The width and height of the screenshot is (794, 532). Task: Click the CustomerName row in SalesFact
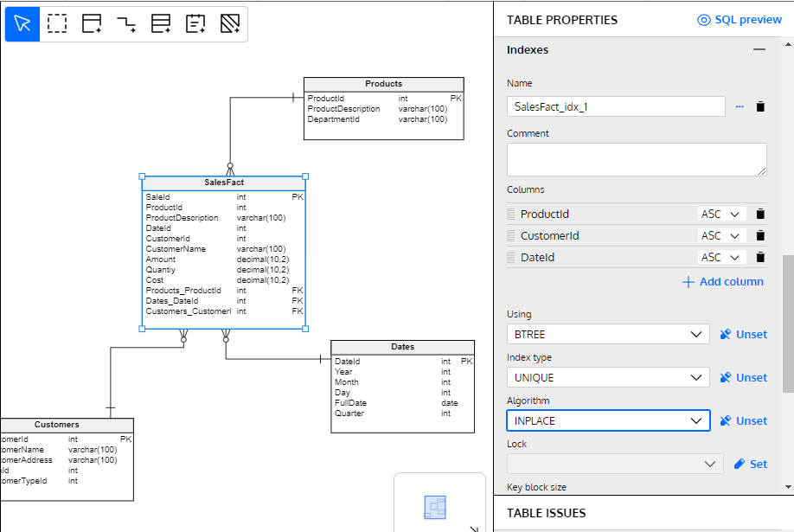[224, 249]
